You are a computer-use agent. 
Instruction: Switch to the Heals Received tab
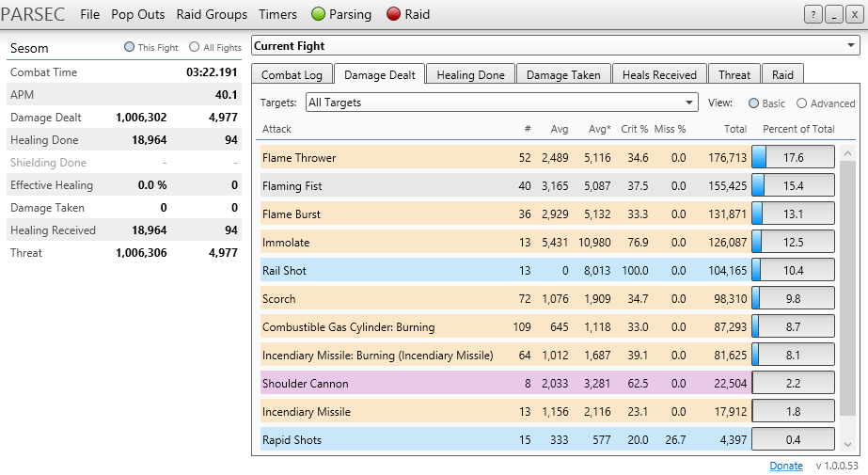point(659,74)
